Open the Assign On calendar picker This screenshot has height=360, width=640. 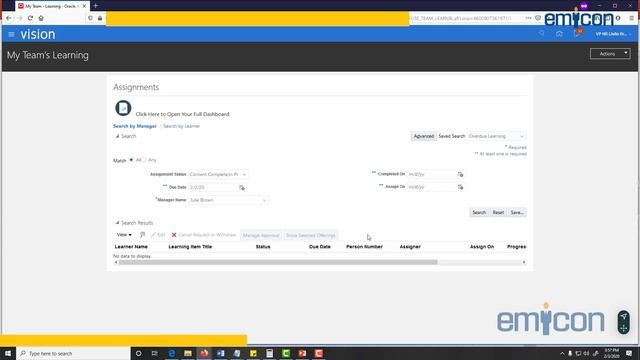point(460,187)
